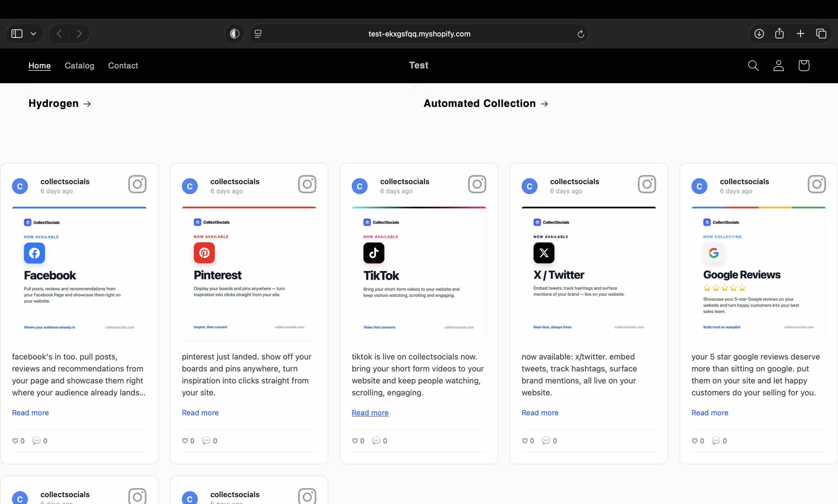838x504 pixels.
Task: Click the Instagram icon on the Pinterest card
Action: tap(307, 184)
